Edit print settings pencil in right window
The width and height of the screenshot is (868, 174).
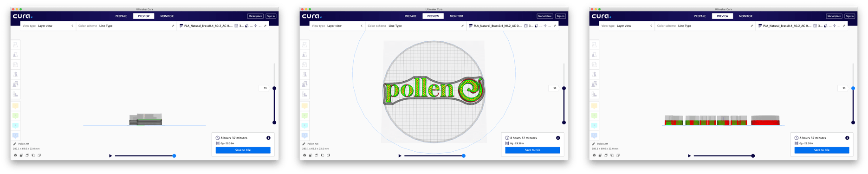coord(844,26)
